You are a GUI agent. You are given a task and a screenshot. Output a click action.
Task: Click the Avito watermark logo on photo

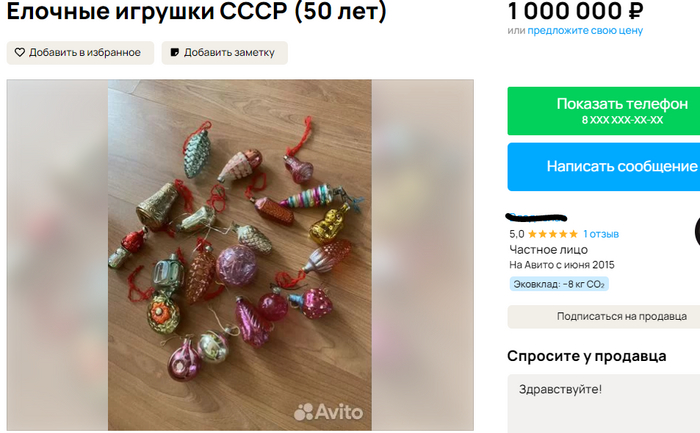pos(329,412)
